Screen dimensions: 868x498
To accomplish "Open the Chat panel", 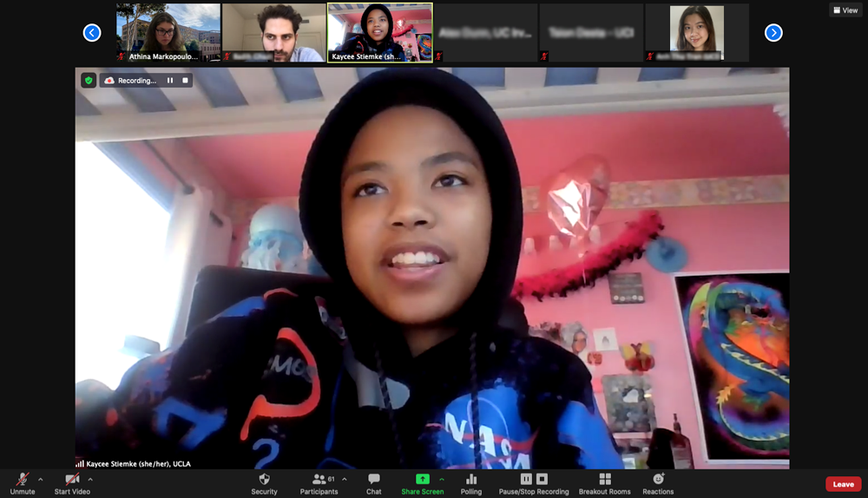I will click(x=373, y=483).
